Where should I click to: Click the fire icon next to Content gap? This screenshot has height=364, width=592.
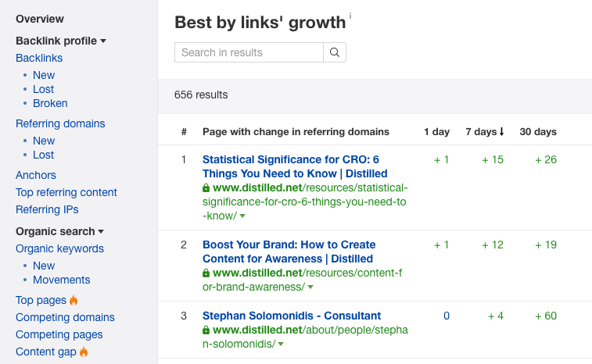tap(84, 352)
